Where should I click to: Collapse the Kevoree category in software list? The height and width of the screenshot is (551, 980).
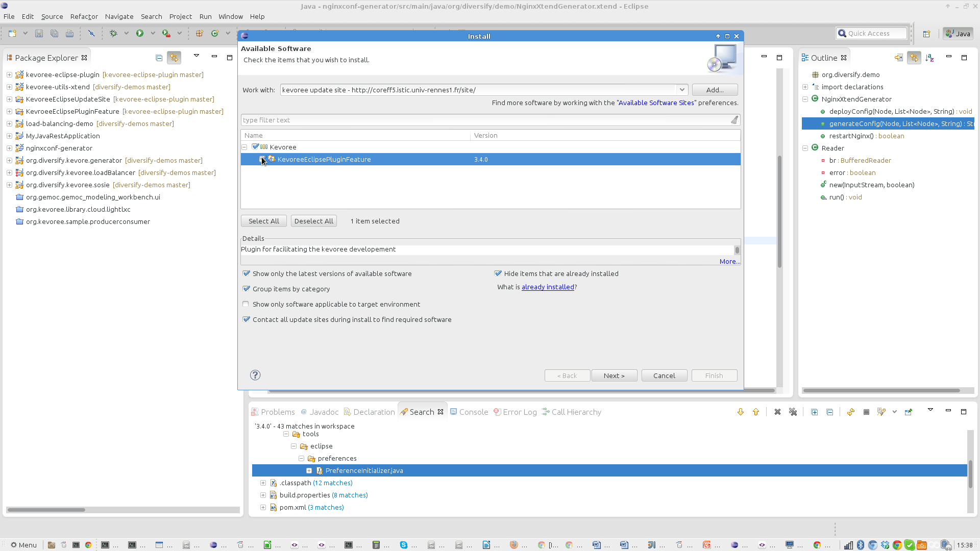point(244,147)
